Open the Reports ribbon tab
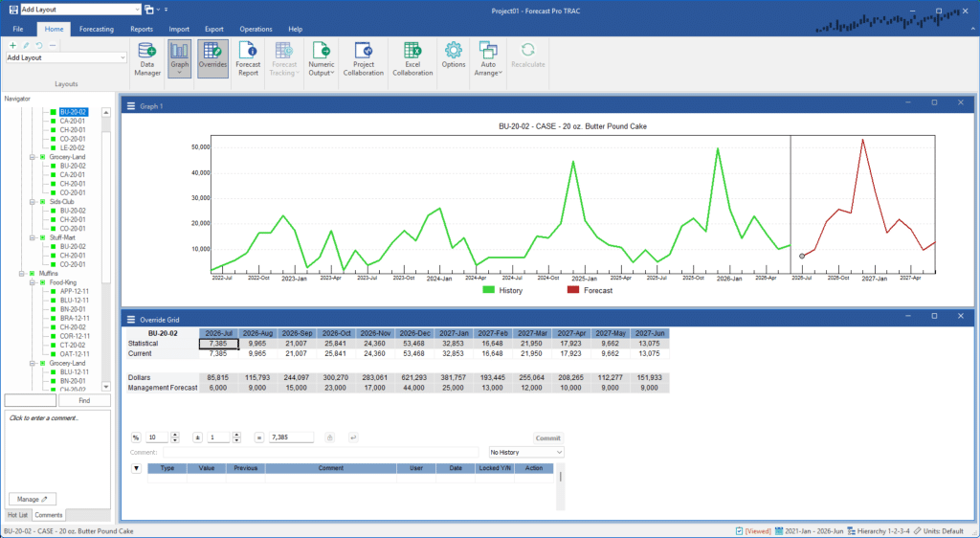 click(x=142, y=30)
